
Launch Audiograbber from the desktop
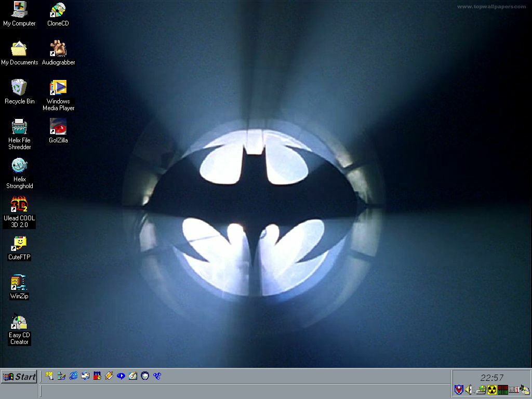pyautogui.click(x=58, y=49)
